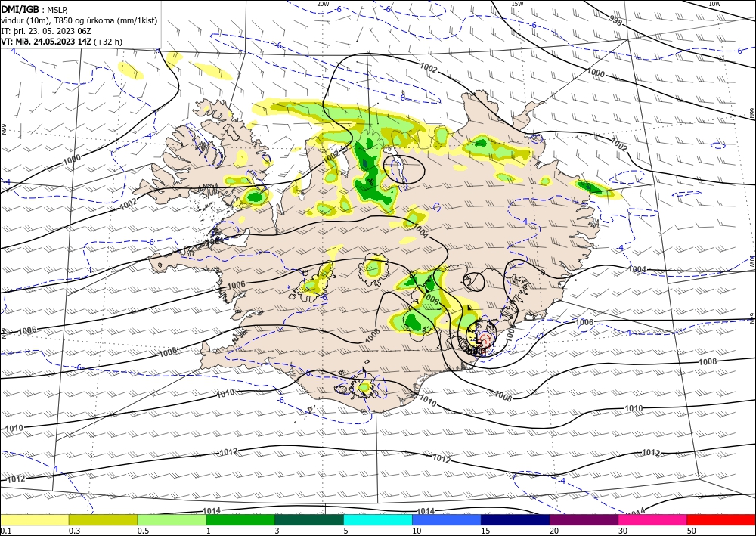Click the legend value '30'
The image size is (756, 536).
click(x=623, y=531)
